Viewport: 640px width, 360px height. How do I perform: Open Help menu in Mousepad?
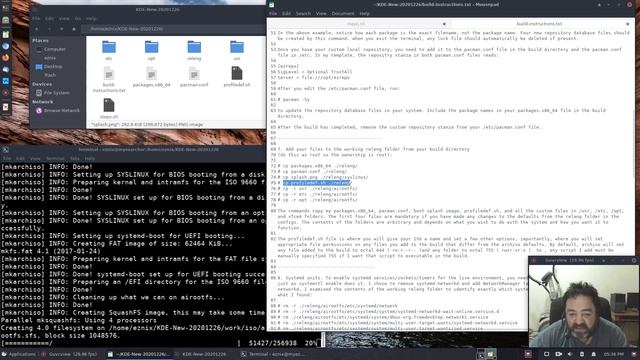tap(364, 13)
